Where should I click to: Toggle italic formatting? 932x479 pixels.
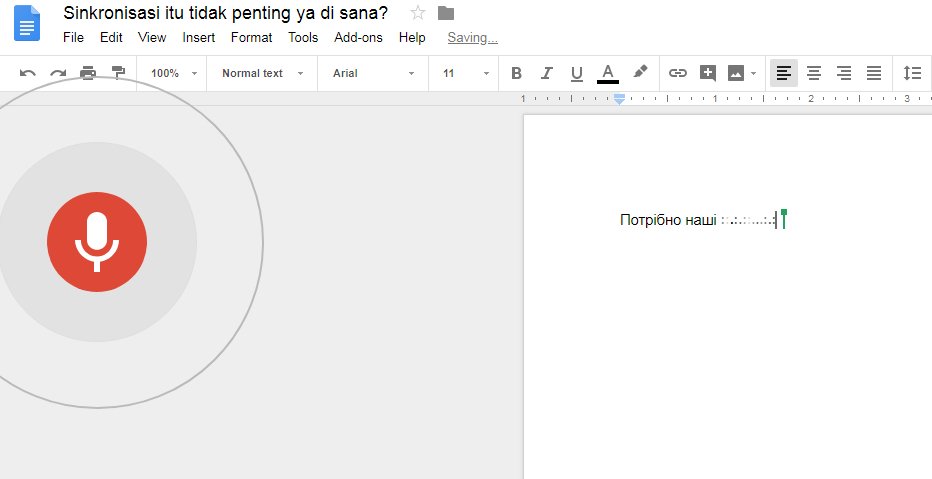click(546, 73)
